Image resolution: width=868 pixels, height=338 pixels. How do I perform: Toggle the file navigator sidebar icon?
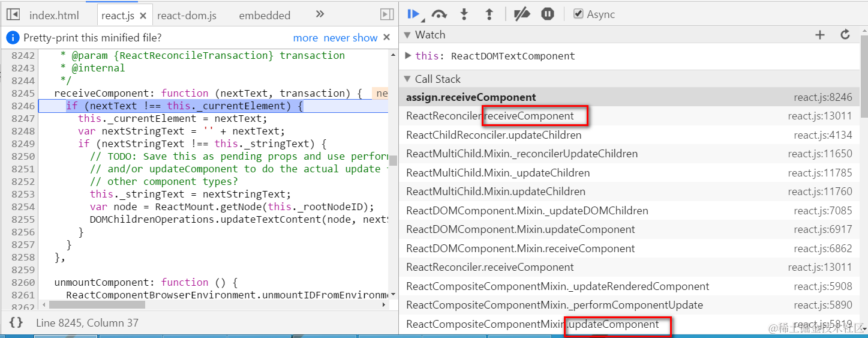[13, 14]
